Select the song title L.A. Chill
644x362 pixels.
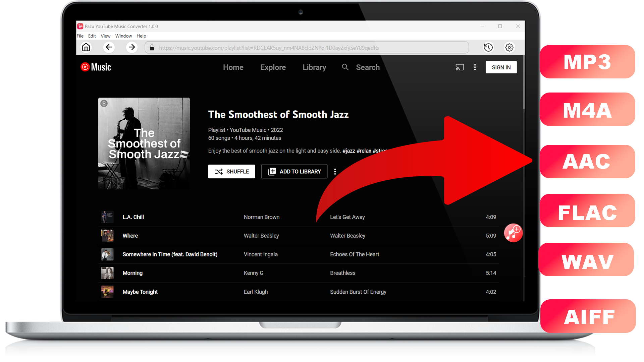pyautogui.click(x=133, y=217)
